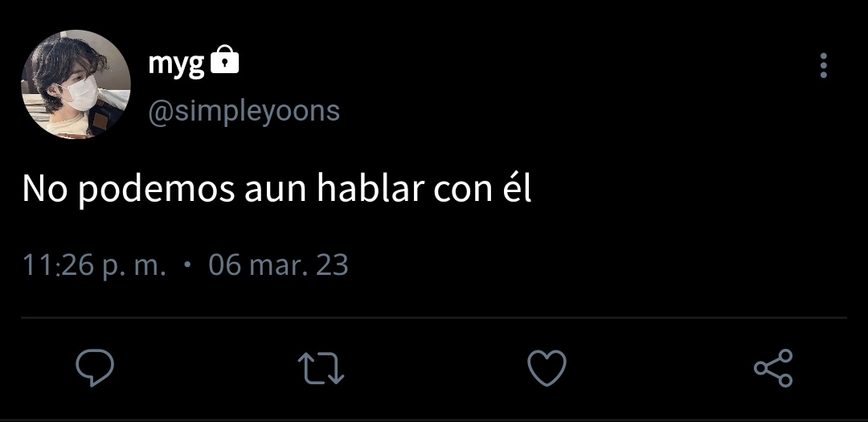Tap the share icon below the tweet
The image size is (868, 422).
click(x=773, y=367)
